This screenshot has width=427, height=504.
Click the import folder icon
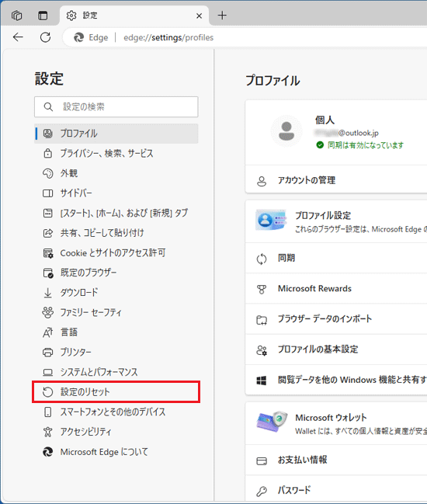point(262,320)
